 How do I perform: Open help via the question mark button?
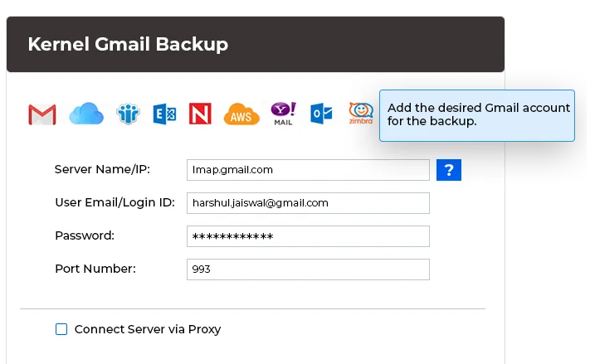click(448, 170)
